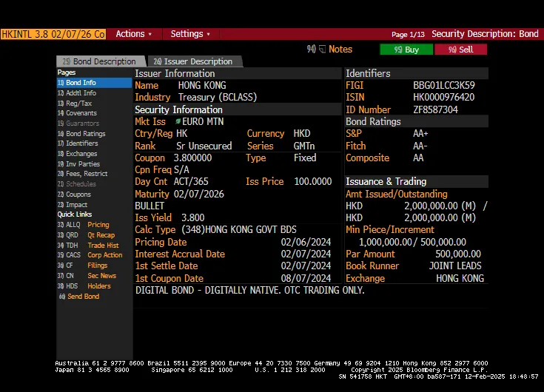Open the Settings dropdown menu
This screenshot has height=392, width=544.
point(190,34)
